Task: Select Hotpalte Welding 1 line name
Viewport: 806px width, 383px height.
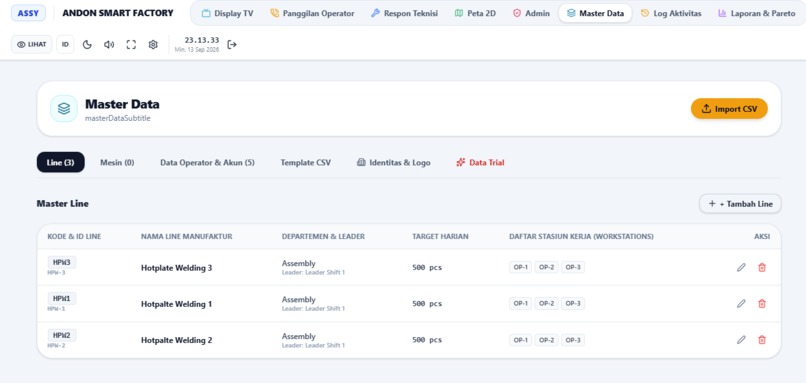Action: (x=176, y=304)
